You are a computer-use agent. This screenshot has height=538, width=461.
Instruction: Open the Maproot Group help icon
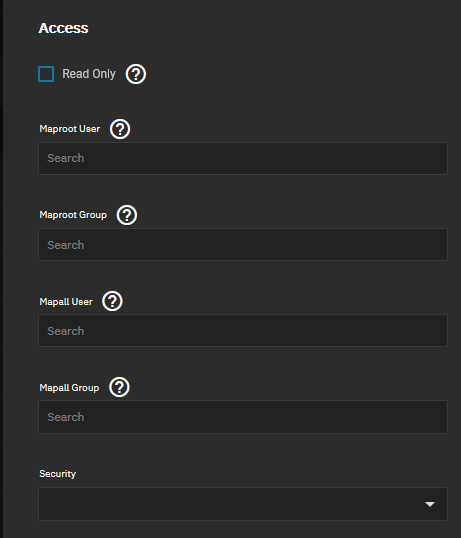coord(127,215)
